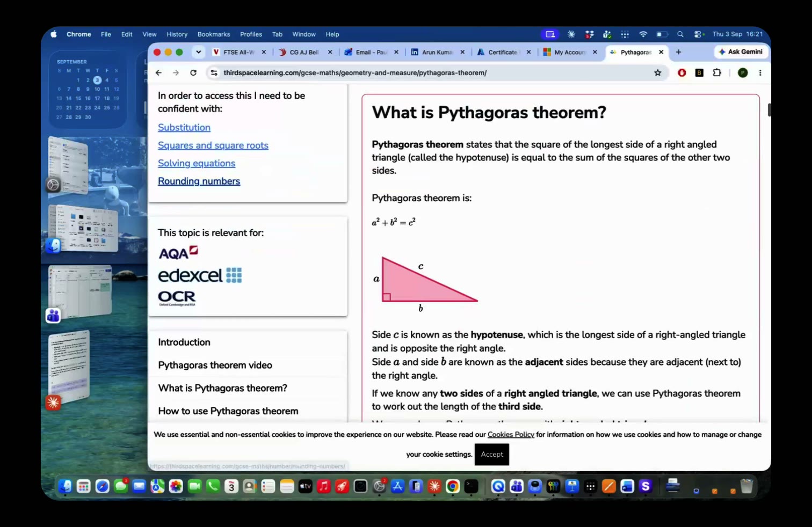Open the App Store from the Dock

tap(397, 486)
